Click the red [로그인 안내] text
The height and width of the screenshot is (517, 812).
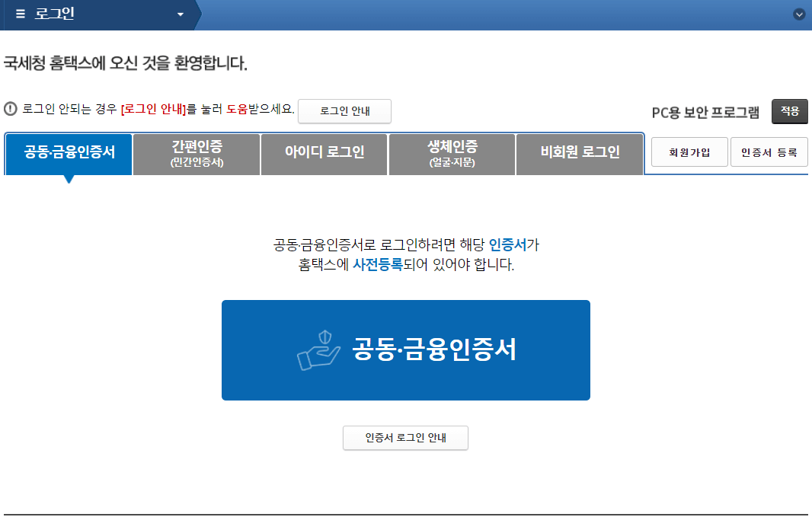153,109
